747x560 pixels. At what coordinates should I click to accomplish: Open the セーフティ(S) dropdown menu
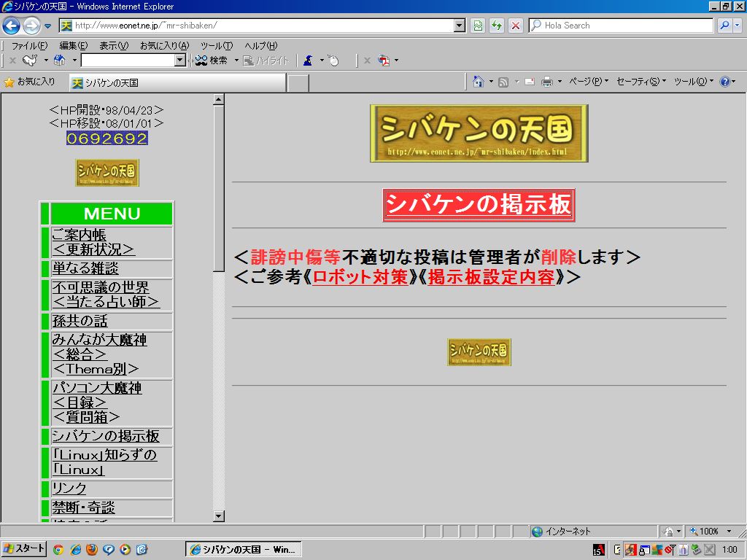pos(641,82)
